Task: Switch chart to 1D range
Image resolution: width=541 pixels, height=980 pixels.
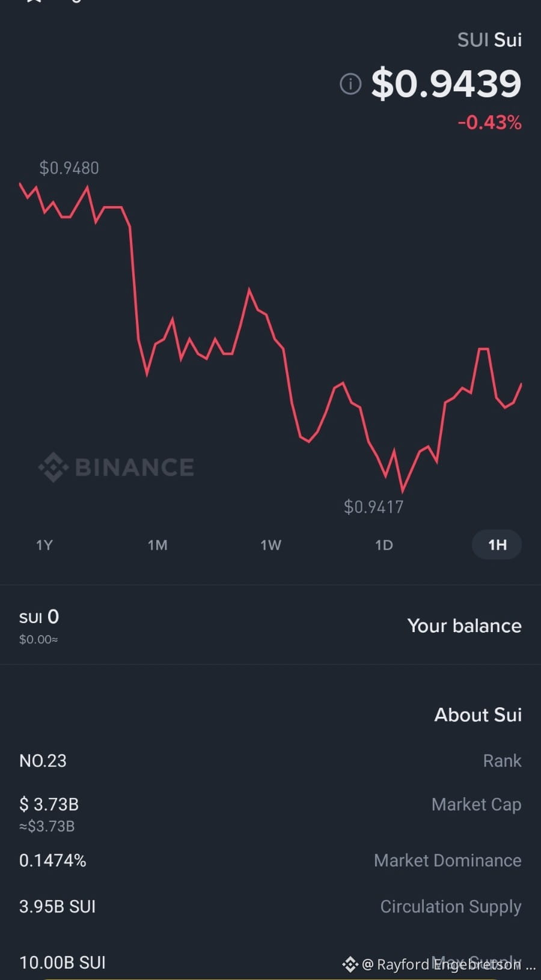Action: coord(384,545)
